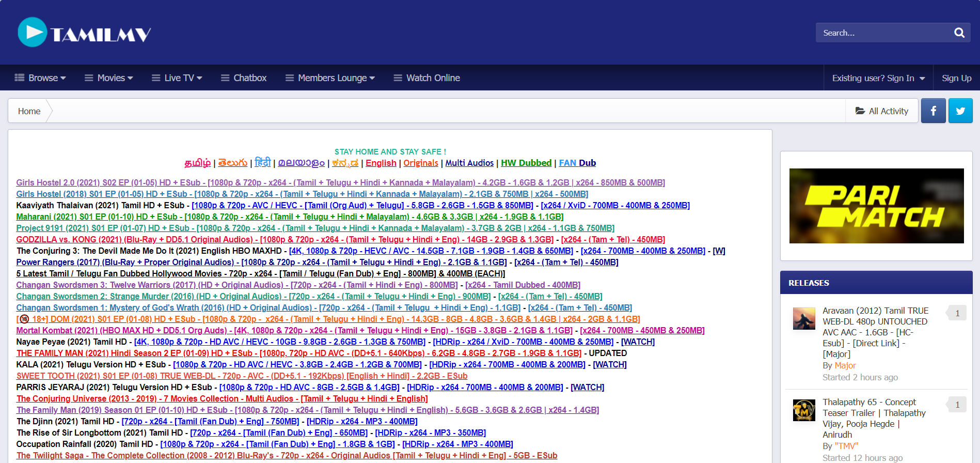
Task: Click the Aravaan topic avatar thumbnail
Action: 804,318
